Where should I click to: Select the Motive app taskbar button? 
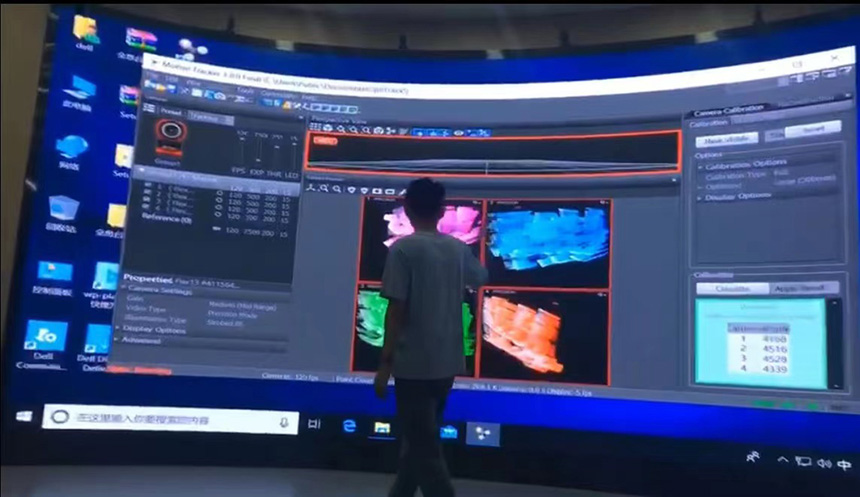point(483,434)
